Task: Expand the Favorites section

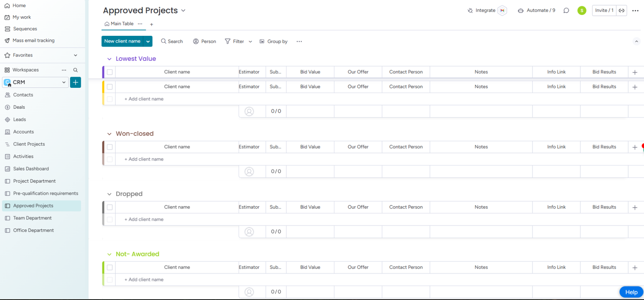Action: click(75, 55)
